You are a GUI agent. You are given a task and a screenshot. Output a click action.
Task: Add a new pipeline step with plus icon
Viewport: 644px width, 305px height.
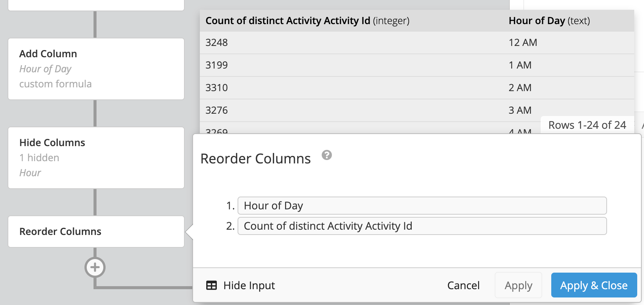(x=95, y=267)
